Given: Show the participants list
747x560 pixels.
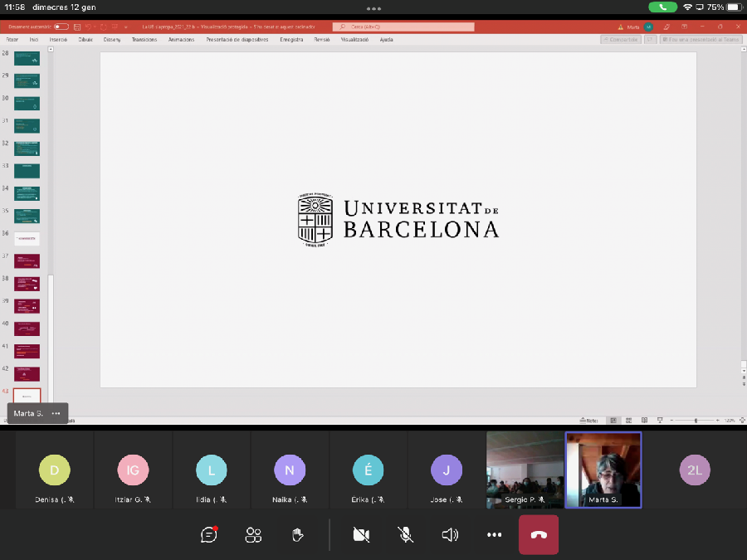Looking at the screenshot, I should (x=253, y=535).
